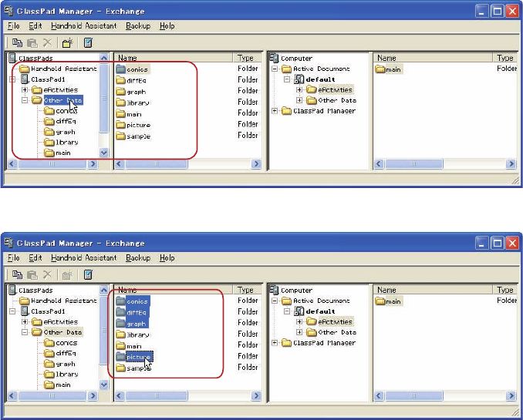
Task: Click the ClassPad1 device in bottom window tree
Action: (x=42, y=311)
